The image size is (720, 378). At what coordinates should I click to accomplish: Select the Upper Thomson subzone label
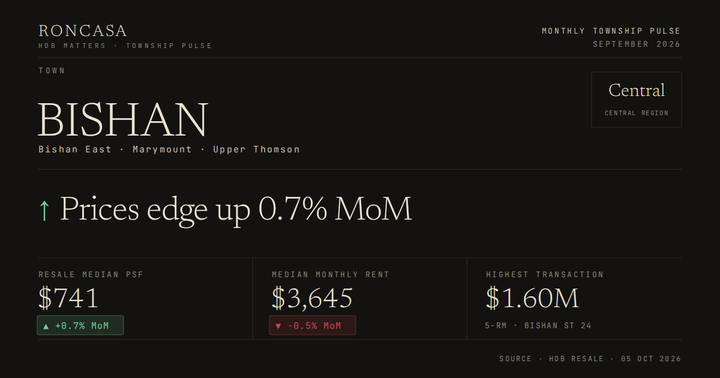(256, 149)
